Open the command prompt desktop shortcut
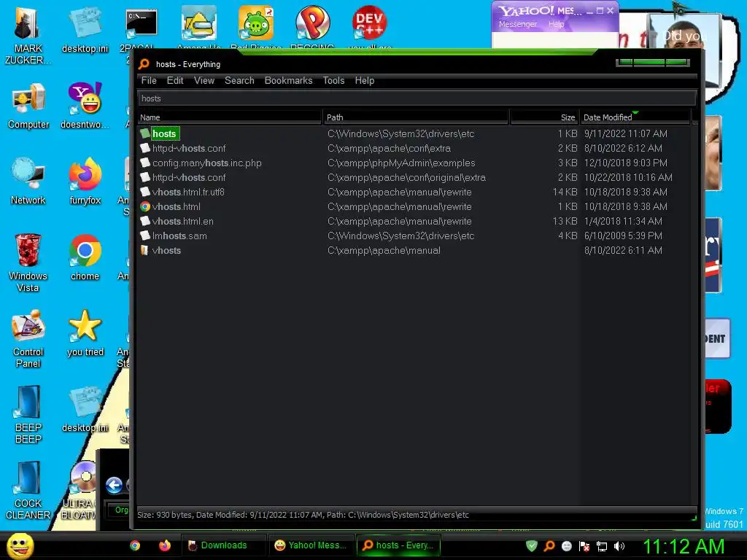Image resolution: width=747 pixels, height=560 pixels. (141, 25)
